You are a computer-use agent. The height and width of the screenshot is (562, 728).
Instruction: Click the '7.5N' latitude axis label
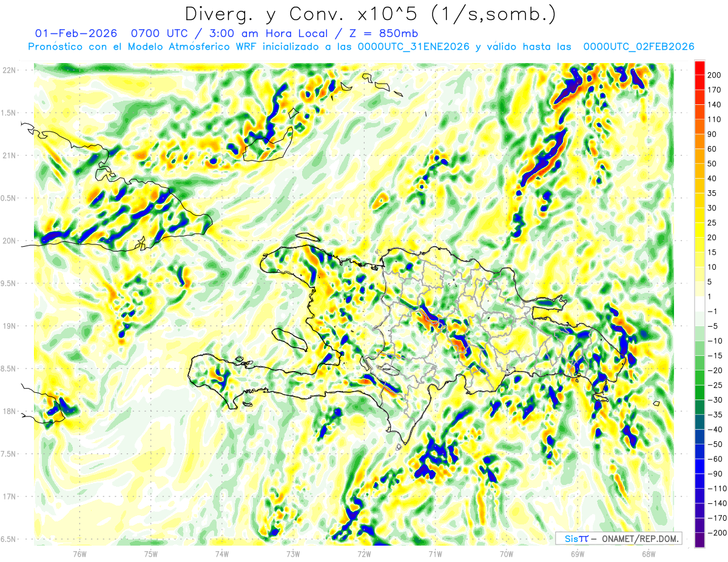pos(9,454)
